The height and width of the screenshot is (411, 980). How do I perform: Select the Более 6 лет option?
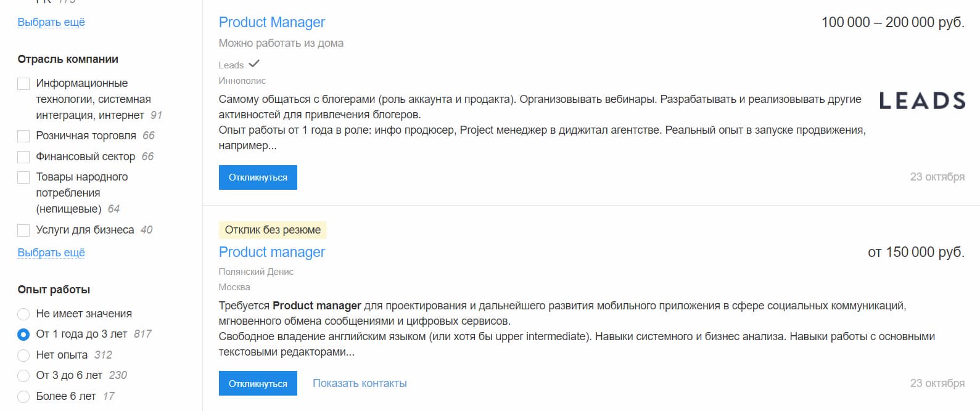click(x=23, y=396)
